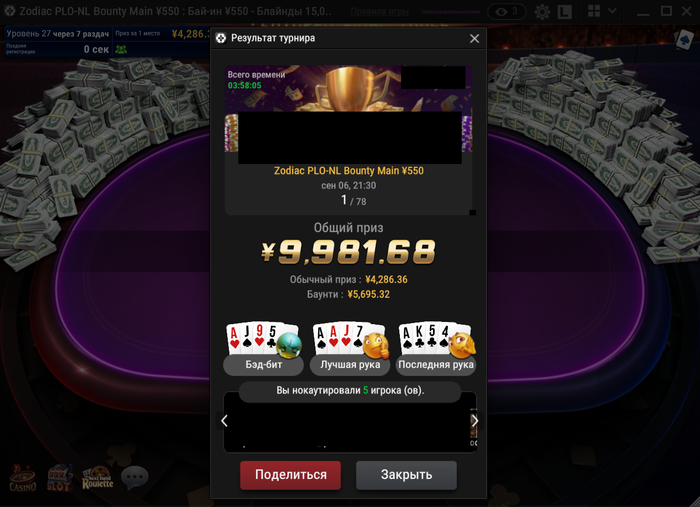Open the settings gear icon
Viewport: 700px width, 507px height.
pyautogui.click(x=542, y=12)
